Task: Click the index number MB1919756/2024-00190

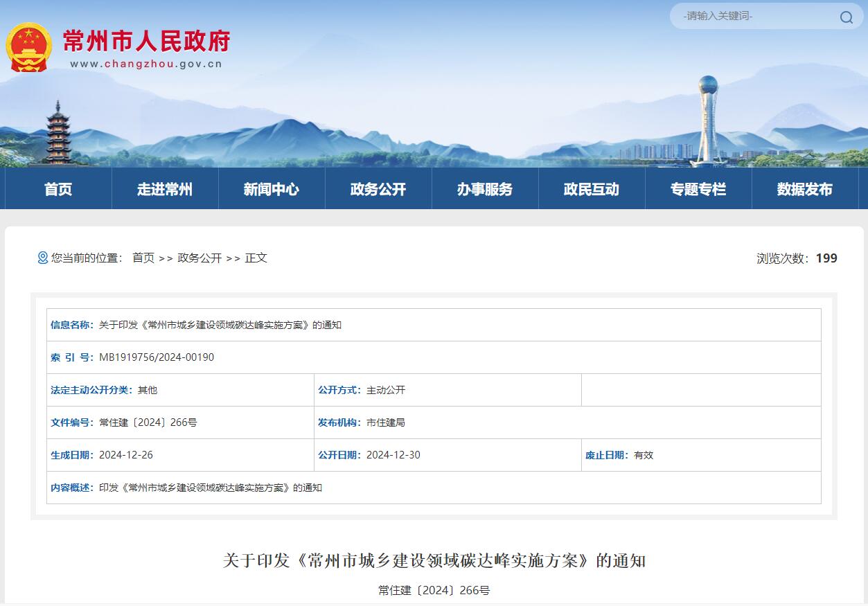Action: [157, 357]
